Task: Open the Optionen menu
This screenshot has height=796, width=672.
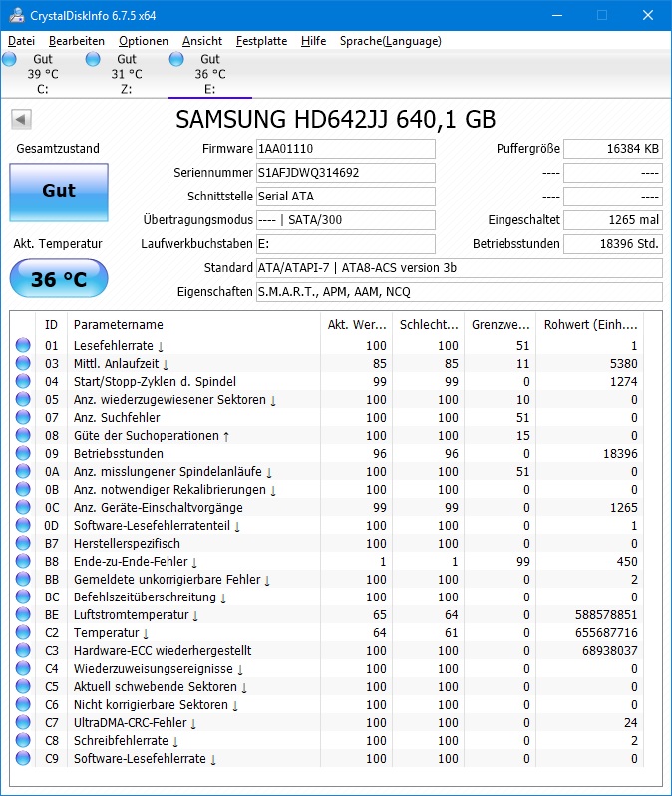Action: 144,41
